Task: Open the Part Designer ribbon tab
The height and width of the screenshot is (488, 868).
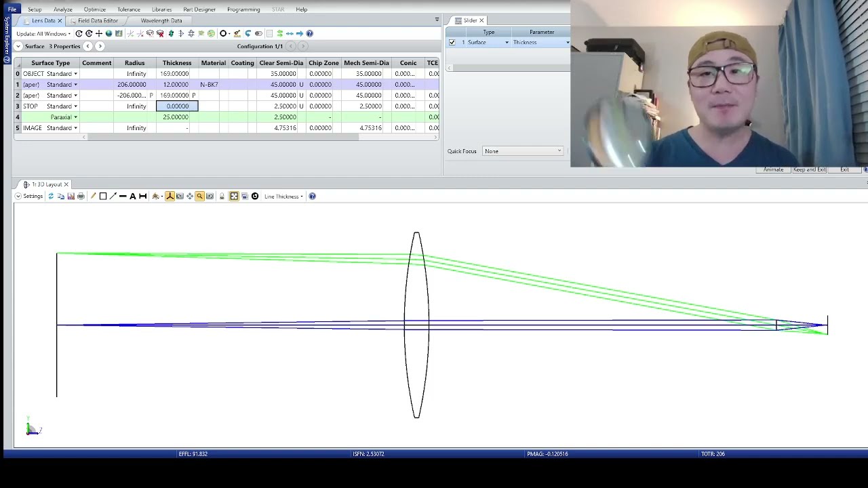Action: pos(199,9)
